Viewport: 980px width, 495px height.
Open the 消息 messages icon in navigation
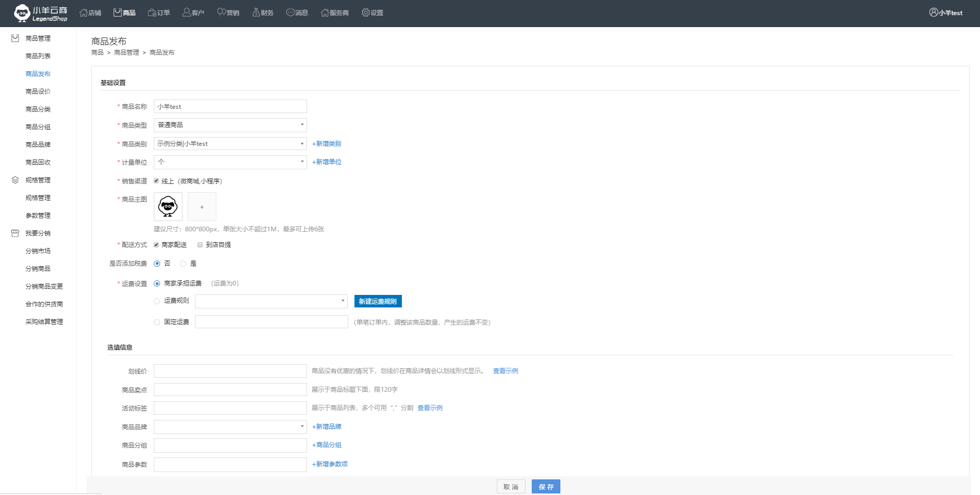point(290,13)
